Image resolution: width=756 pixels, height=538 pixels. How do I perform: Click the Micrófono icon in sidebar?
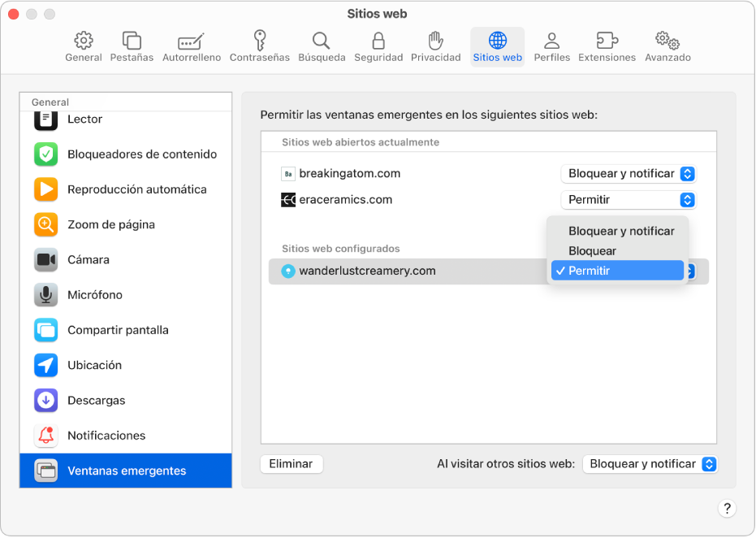coord(45,295)
